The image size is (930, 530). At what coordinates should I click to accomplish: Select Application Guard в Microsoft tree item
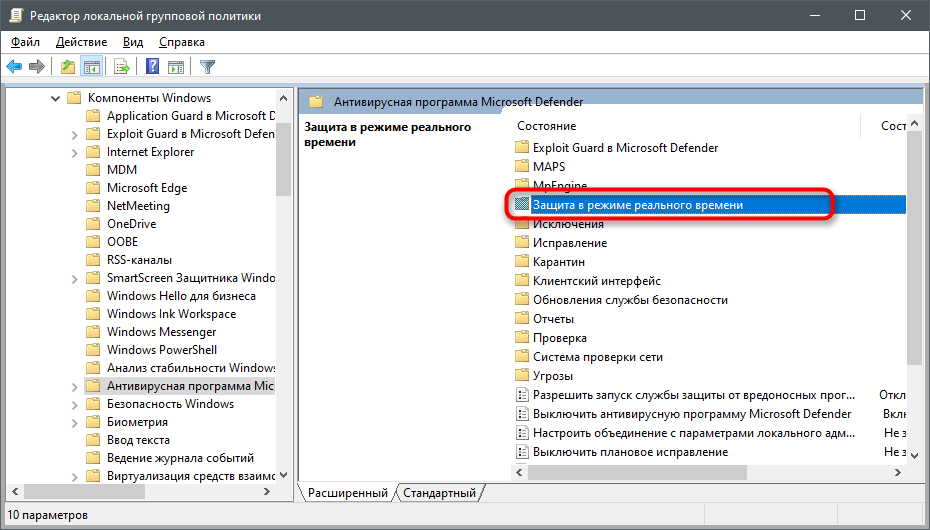pos(190,116)
